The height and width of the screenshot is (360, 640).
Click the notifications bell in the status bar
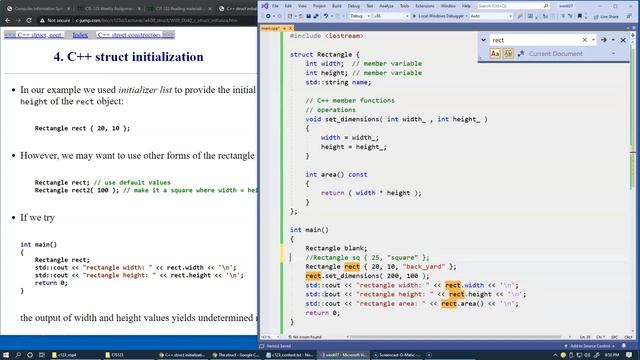pyautogui.click(x=624, y=346)
